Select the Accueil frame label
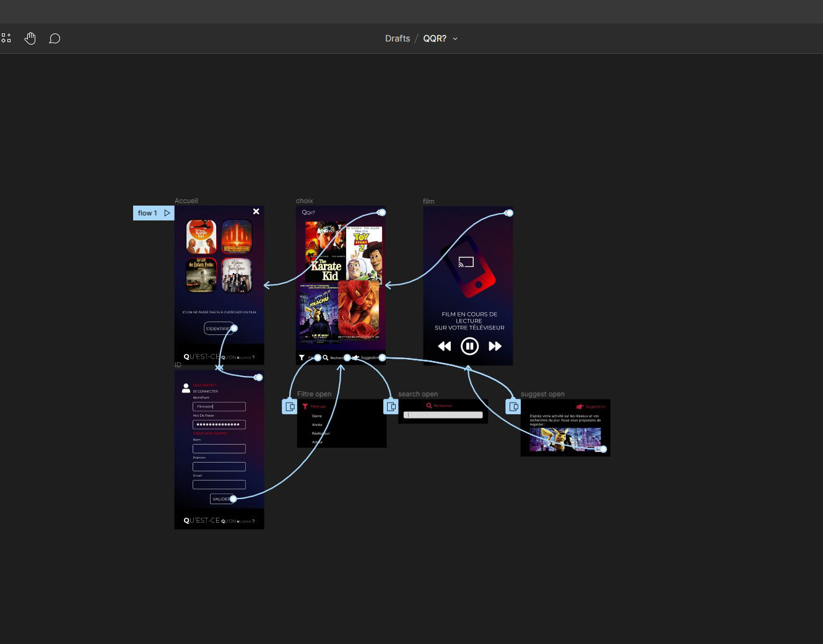This screenshot has height=644, width=823. (186, 201)
